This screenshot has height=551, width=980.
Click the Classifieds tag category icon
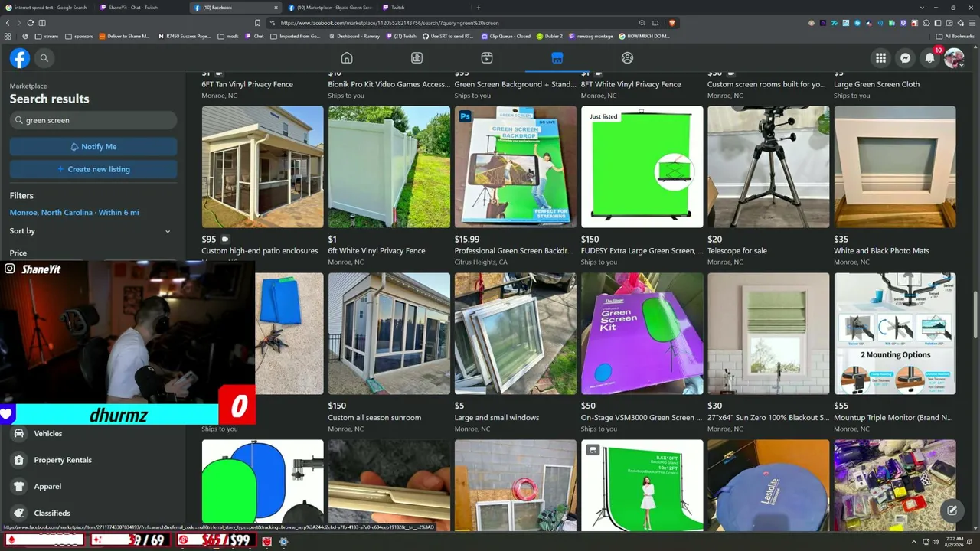click(x=19, y=513)
